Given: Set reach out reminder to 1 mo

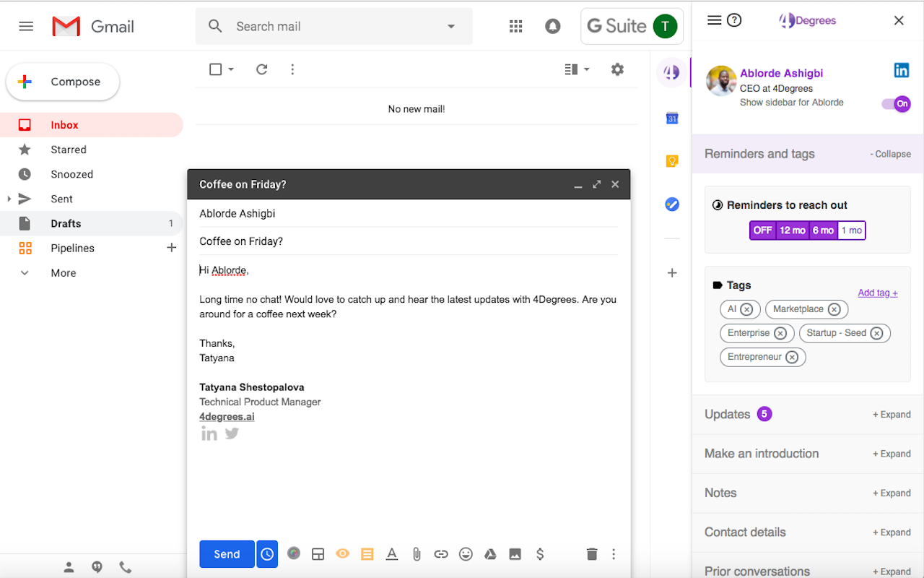Looking at the screenshot, I should 851,230.
